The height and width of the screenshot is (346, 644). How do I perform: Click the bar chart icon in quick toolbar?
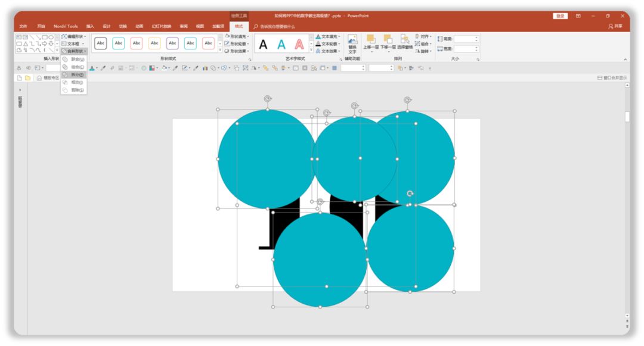pos(205,68)
